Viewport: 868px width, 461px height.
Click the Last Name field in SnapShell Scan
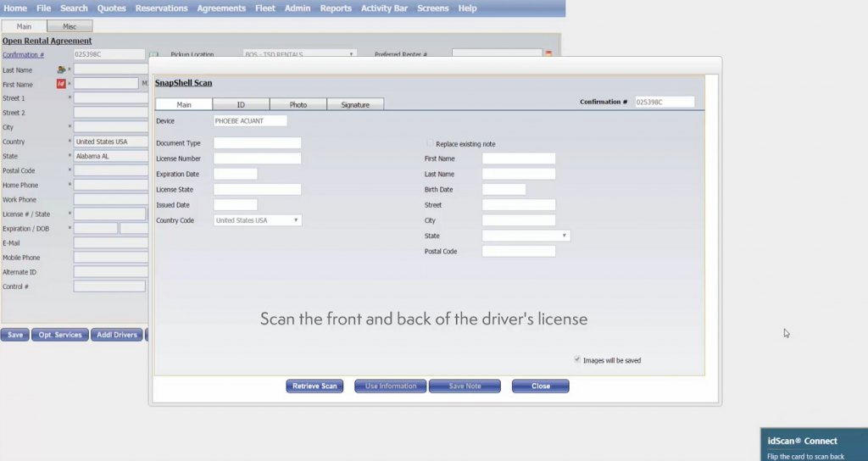519,174
